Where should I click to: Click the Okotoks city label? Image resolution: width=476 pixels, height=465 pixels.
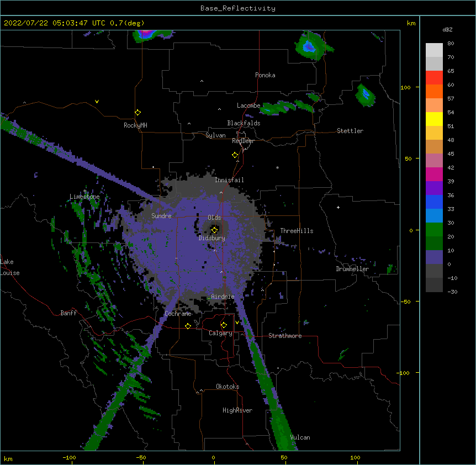tap(228, 387)
